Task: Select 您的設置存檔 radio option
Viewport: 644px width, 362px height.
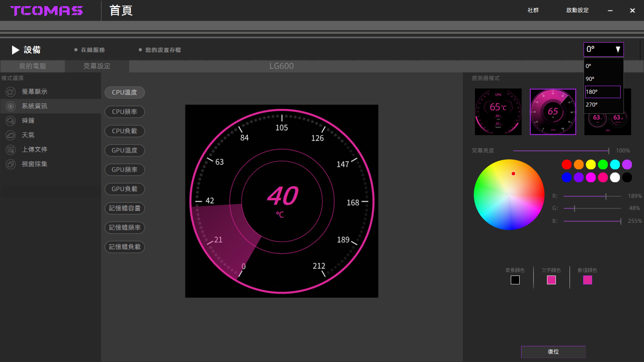Action: pyautogui.click(x=140, y=50)
